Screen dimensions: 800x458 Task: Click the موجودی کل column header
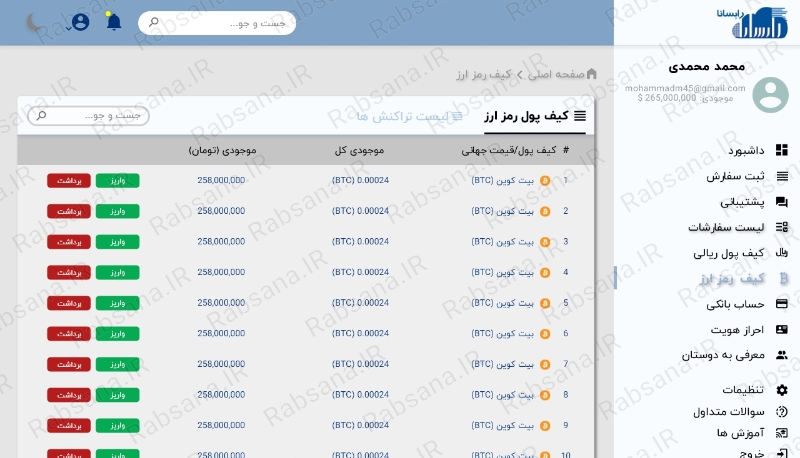pos(359,150)
